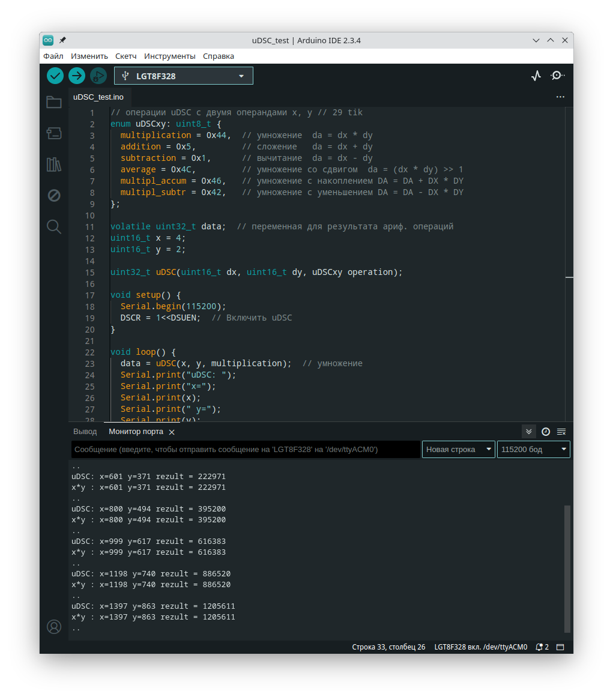Open the editor tab three-dots menu
The width and height of the screenshot is (613, 700).
coord(560,97)
